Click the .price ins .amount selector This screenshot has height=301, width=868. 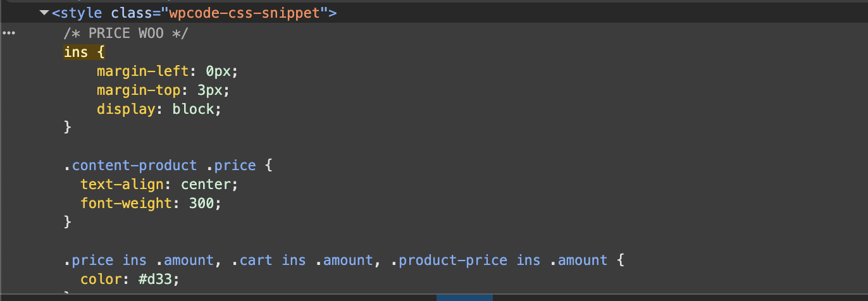pyautogui.click(x=139, y=260)
